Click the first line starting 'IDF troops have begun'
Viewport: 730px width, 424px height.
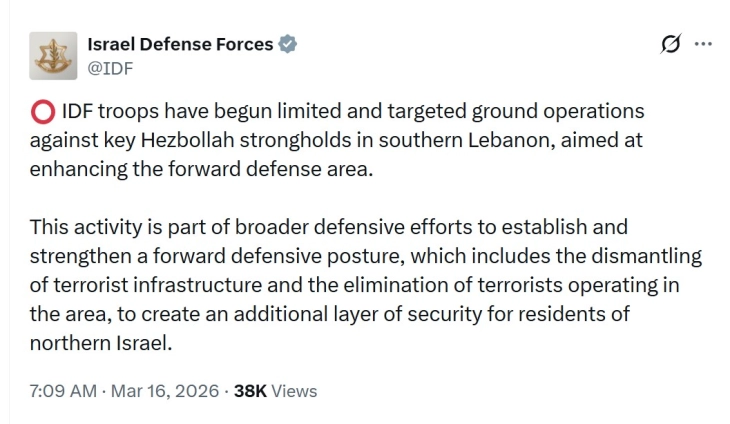pos(337,111)
